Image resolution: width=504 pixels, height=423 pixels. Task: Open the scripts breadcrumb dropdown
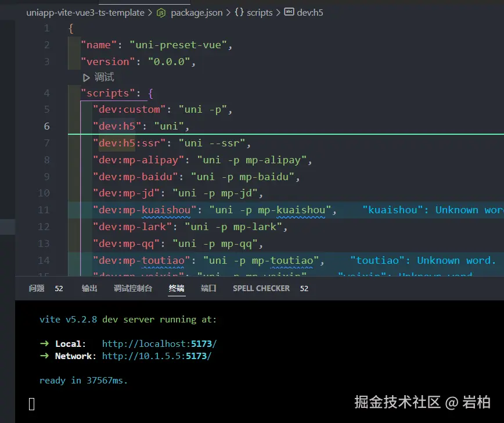[x=259, y=12]
